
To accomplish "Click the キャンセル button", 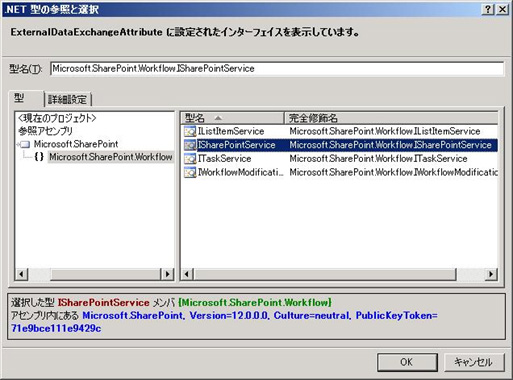I will pos(474,362).
